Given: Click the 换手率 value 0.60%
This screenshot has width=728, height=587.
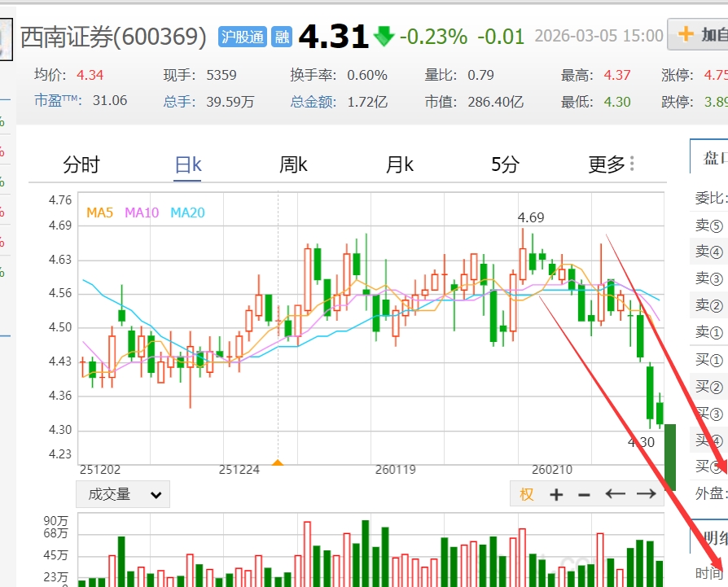Looking at the screenshot, I should pos(366,75).
